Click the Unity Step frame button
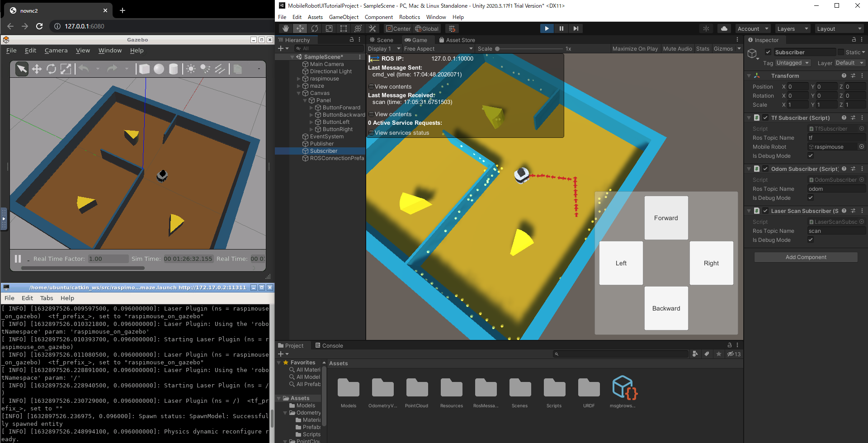The image size is (868, 443). tap(576, 28)
